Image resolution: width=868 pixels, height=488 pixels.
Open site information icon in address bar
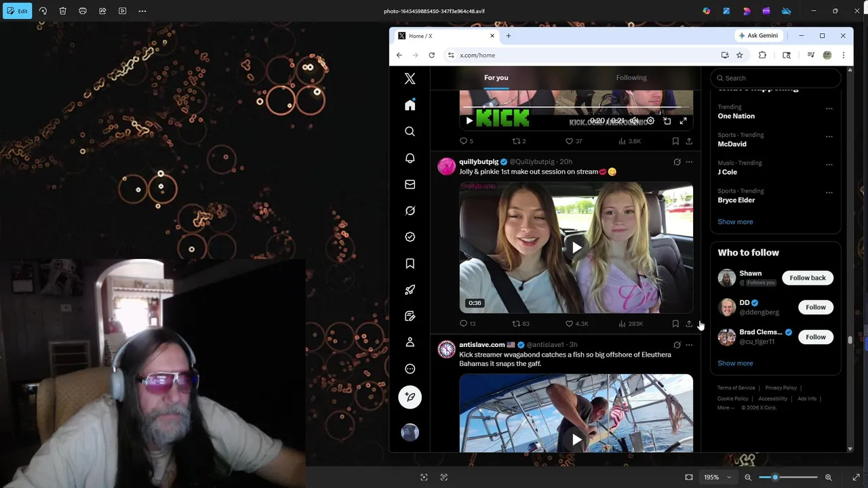click(450, 55)
